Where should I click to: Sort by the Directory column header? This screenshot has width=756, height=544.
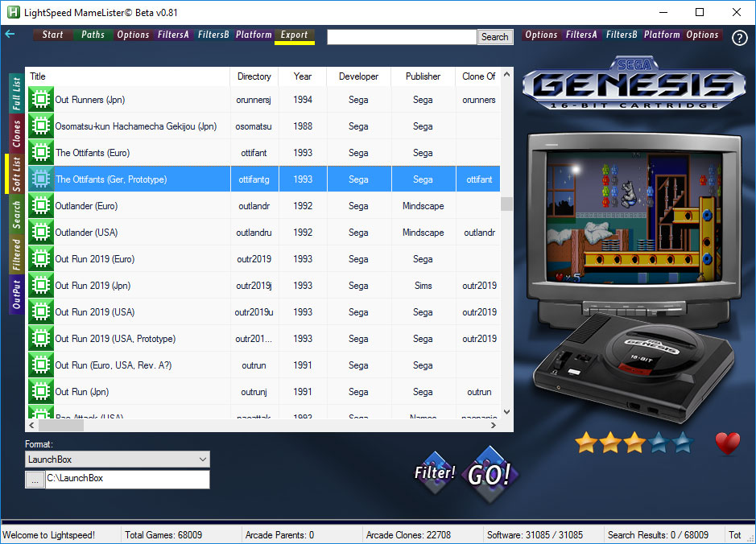click(x=254, y=76)
